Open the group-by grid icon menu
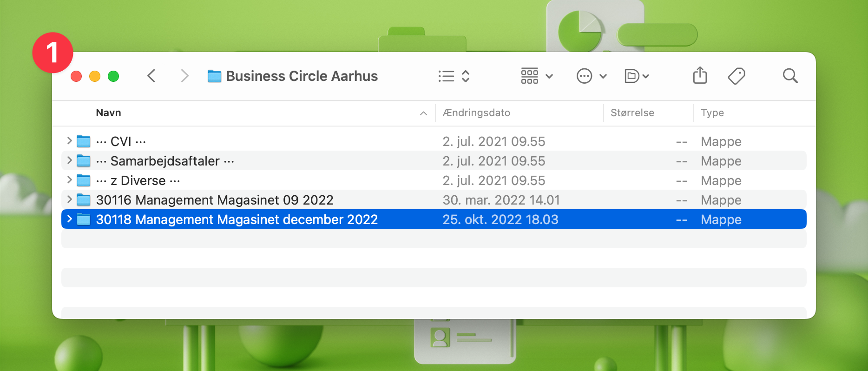Screen dimensions: 868x371 [536, 76]
